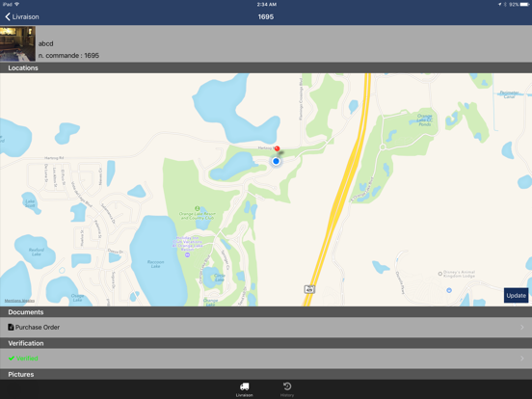Tap Holiday Inn Club Vacations hotel marker
The image size is (532, 399).
[187, 254]
